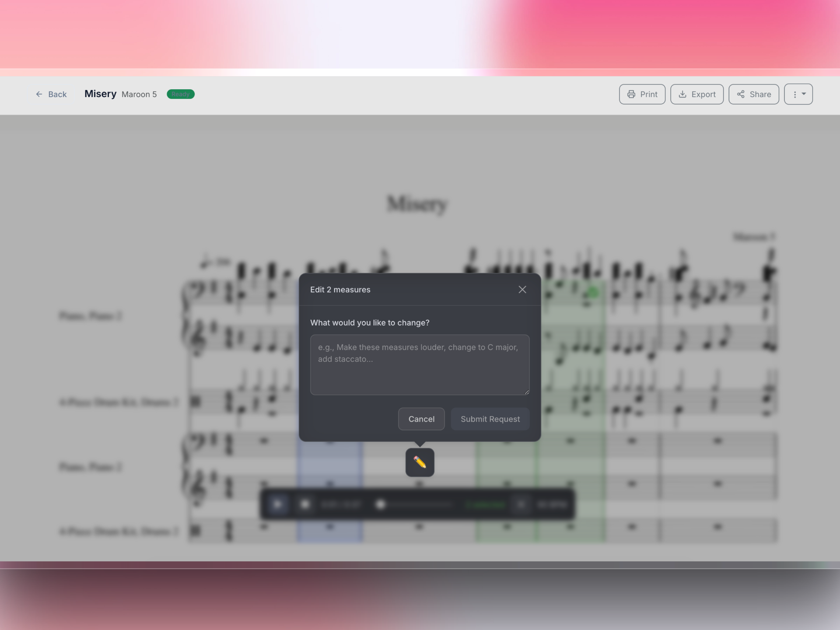
Task: Click the pencil edit icon below the dialog
Action: tap(420, 462)
